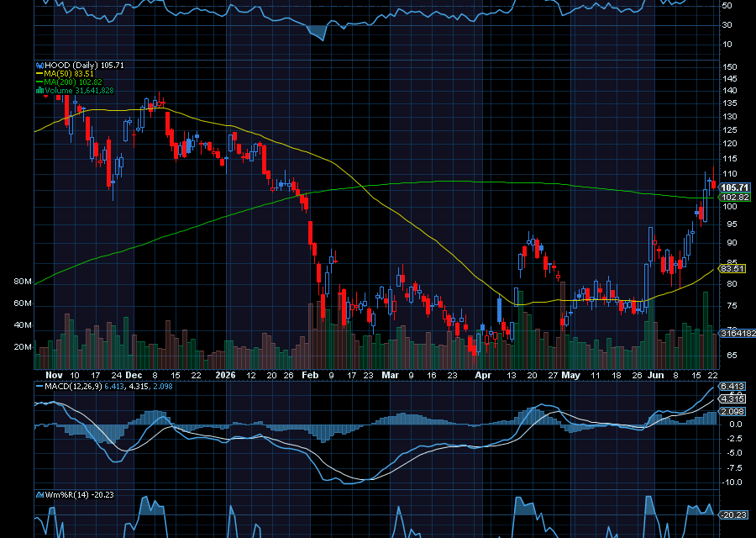756x538 pixels.
Task: Click the 140 price axis label
Action: pos(730,91)
